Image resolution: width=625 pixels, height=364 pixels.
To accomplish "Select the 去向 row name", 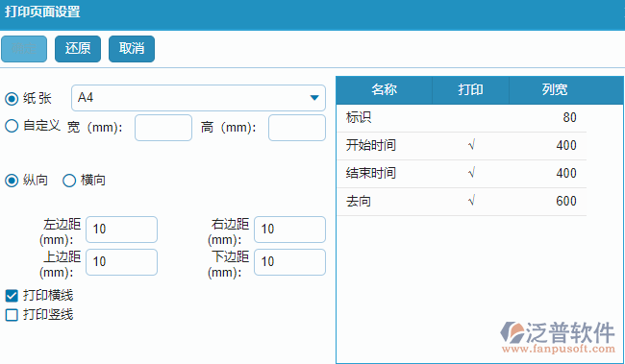I will [x=359, y=201].
